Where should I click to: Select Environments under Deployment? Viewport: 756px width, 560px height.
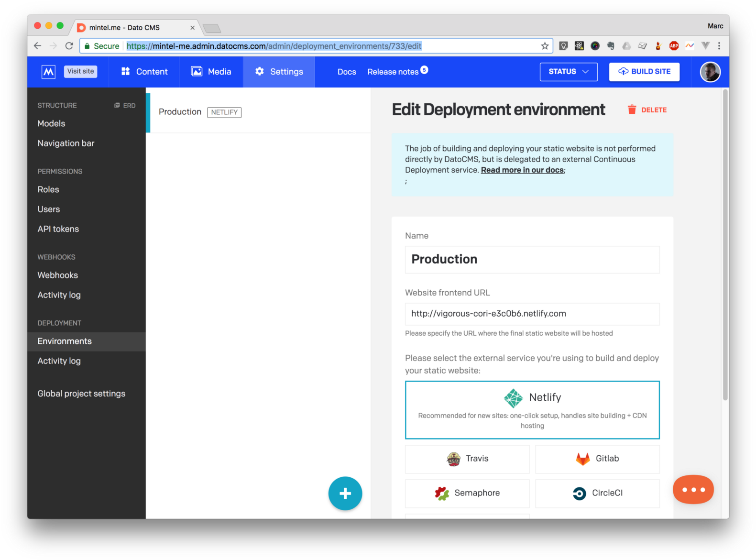86,341
